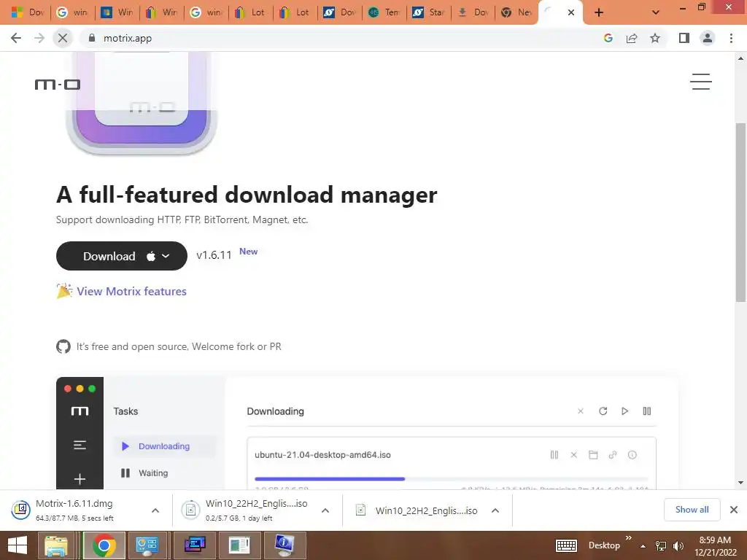Click the Motrix m-o logo
The width and height of the screenshot is (747, 560).
[57, 85]
